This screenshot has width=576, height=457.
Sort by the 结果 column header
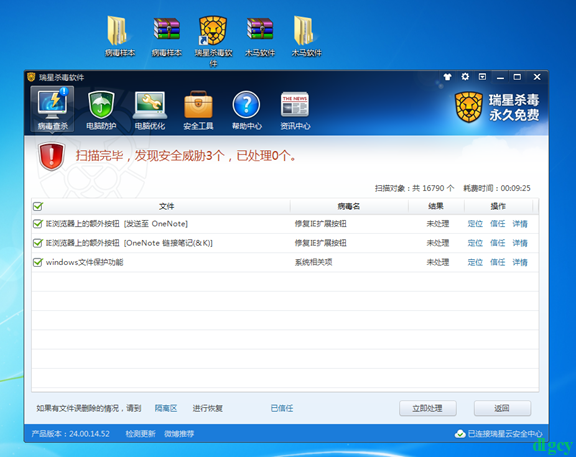tap(436, 206)
